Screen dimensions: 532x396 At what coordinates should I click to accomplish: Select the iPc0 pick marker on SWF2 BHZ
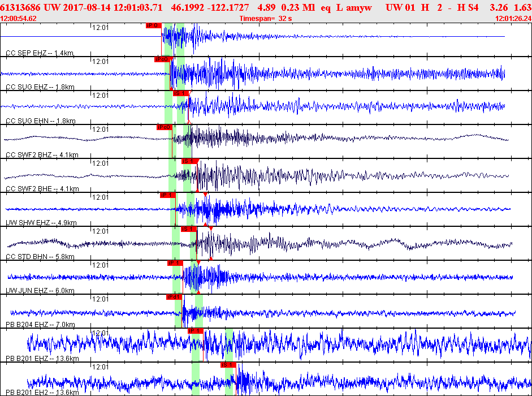[x=164, y=127]
